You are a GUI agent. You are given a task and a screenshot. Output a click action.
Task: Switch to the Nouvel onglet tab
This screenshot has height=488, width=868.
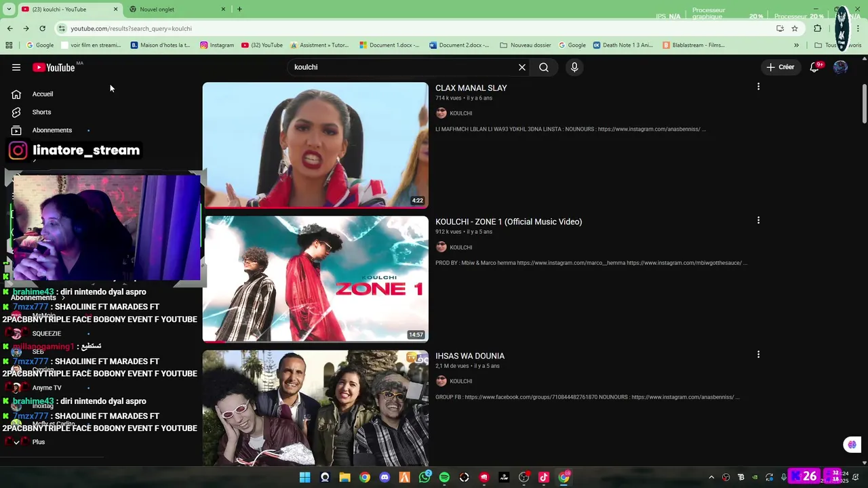[x=178, y=9]
